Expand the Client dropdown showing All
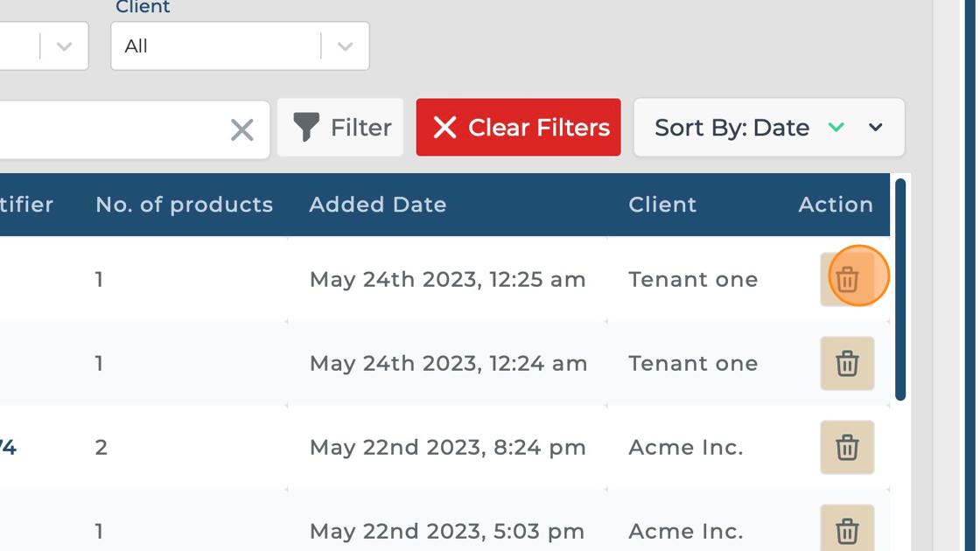Screen dimensions: 980x551 click(345, 46)
